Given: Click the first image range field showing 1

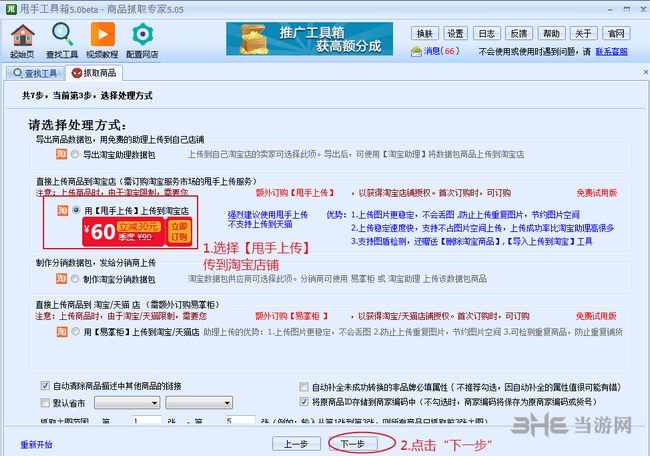Looking at the screenshot, I should (x=146, y=420).
